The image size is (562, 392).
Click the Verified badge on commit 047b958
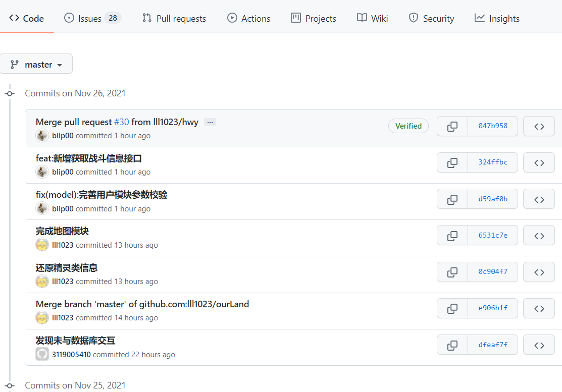coord(408,126)
